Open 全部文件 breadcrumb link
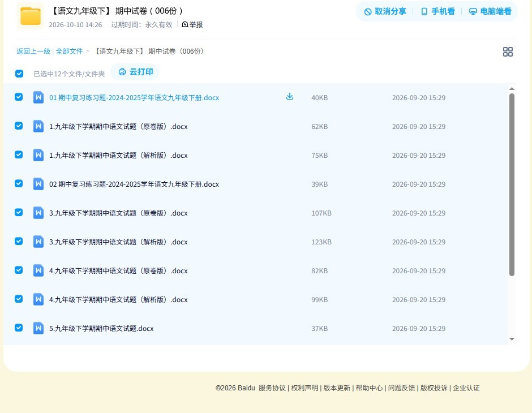 click(x=69, y=51)
